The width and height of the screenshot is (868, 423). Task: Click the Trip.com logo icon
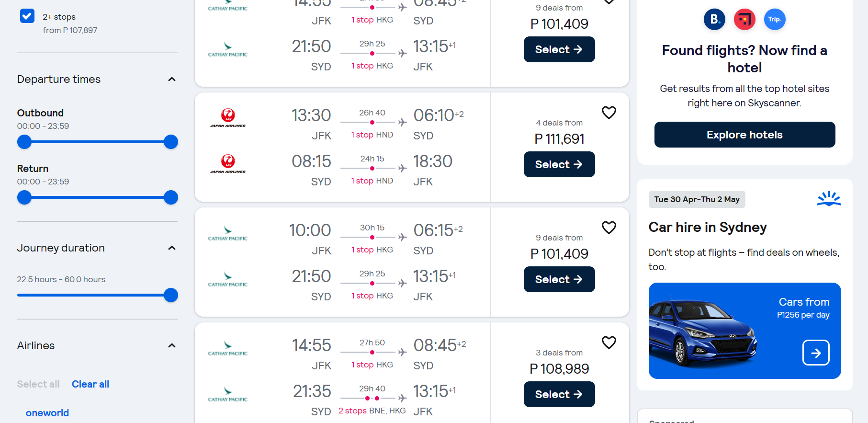[774, 20]
